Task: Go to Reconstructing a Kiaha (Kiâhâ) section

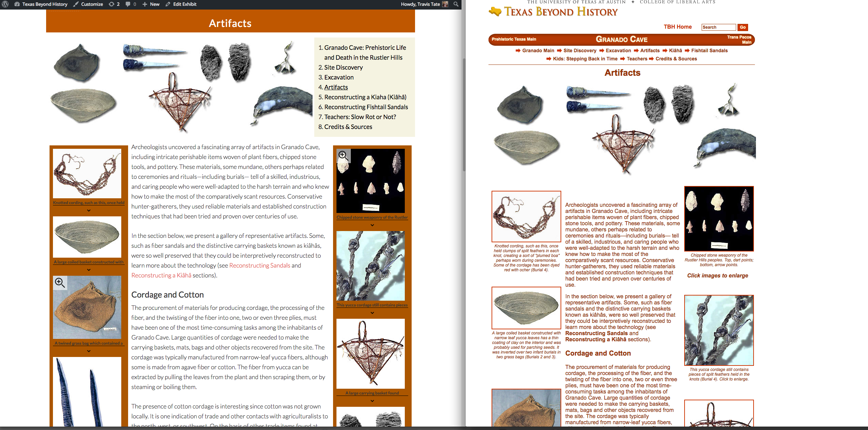Action: tap(366, 97)
